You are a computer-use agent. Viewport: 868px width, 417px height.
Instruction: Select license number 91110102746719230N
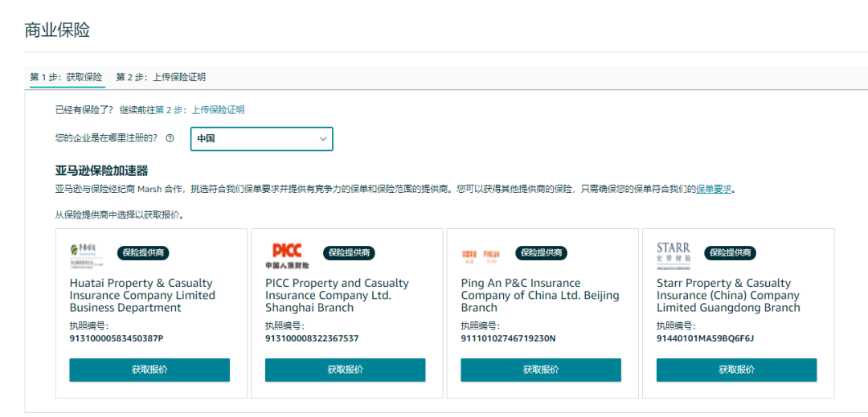click(x=508, y=338)
